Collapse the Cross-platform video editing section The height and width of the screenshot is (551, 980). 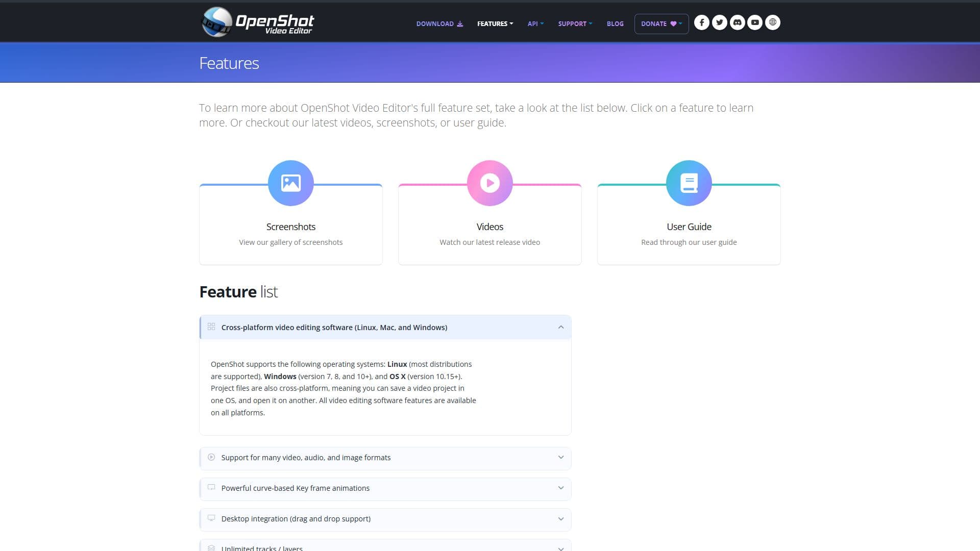coord(385,328)
